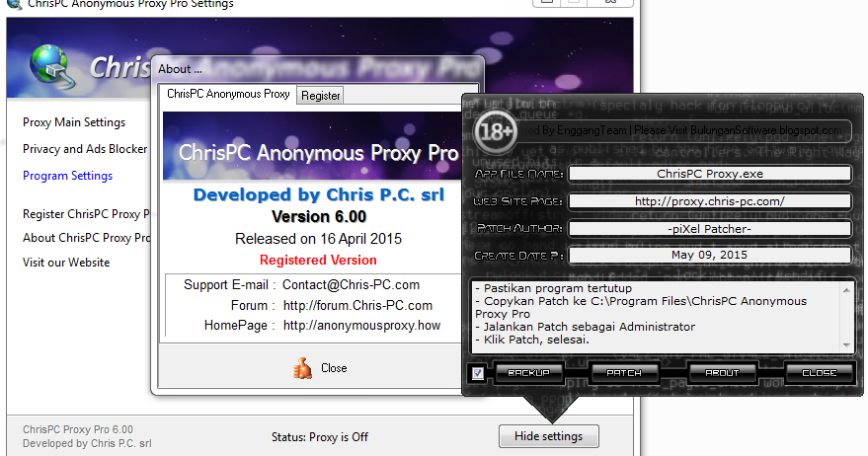This screenshot has width=868, height=456.
Task: Open the http://anonymousproxy.how homepage link
Action: (x=361, y=326)
